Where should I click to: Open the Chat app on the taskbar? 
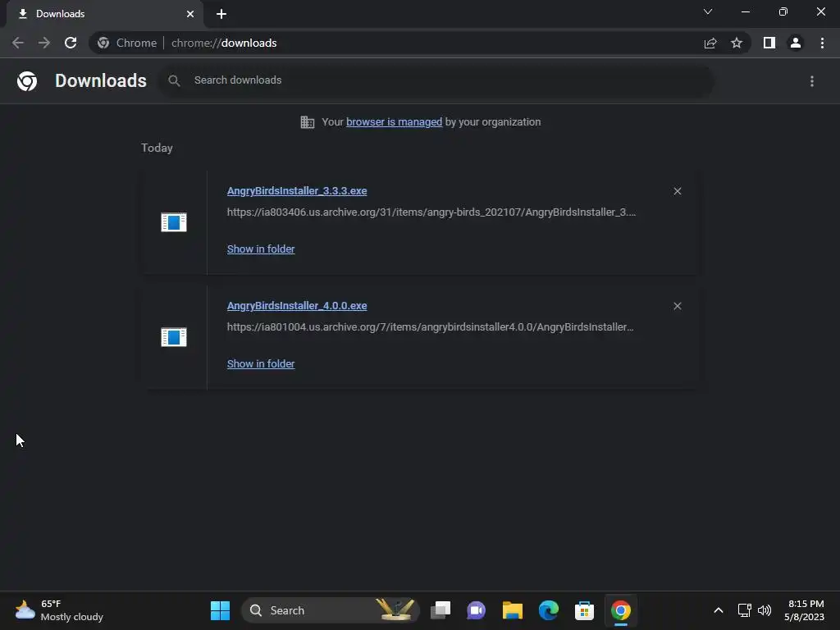click(x=477, y=610)
